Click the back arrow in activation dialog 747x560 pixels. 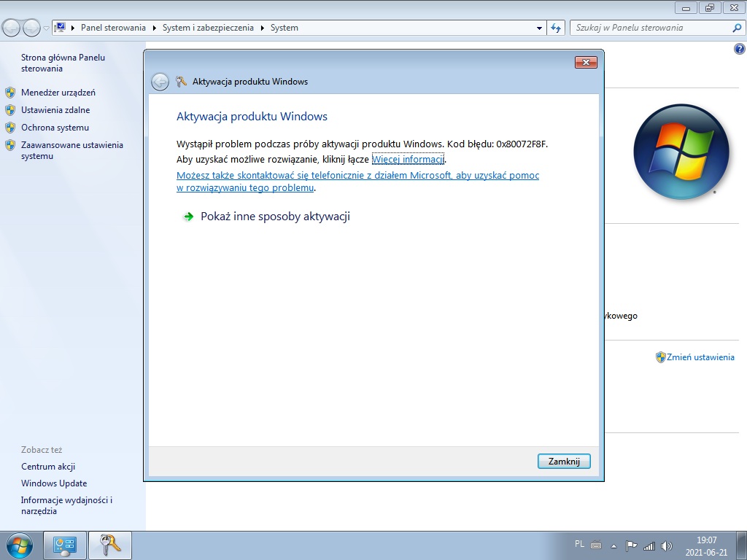click(x=160, y=82)
